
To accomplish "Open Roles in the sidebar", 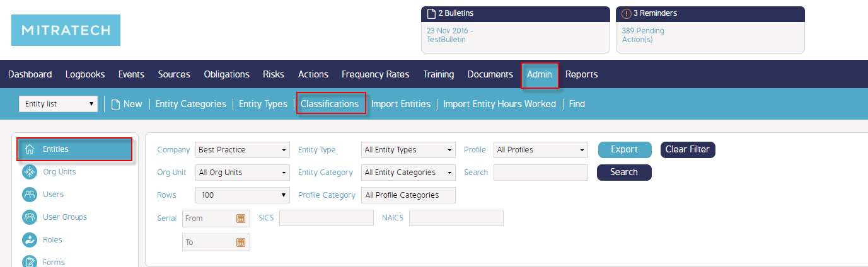I will click(52, 240).
